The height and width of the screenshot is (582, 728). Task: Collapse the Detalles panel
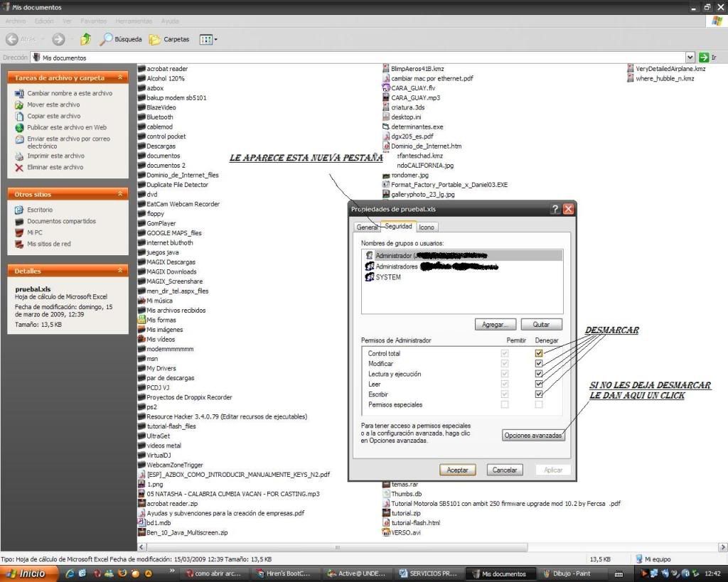[x=120, y=271]
